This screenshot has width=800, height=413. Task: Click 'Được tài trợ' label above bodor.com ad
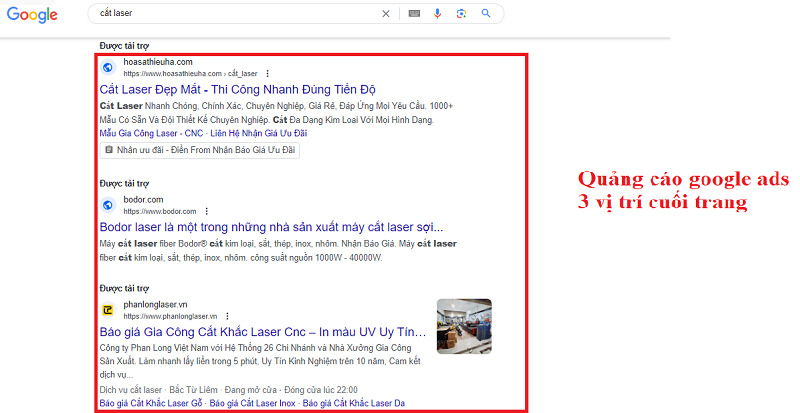124,184
